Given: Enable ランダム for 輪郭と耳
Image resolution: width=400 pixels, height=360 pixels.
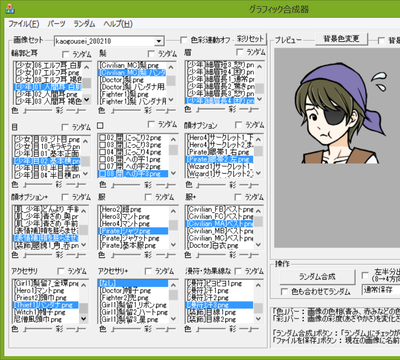Looking at the screenshot, I should 66,54.
